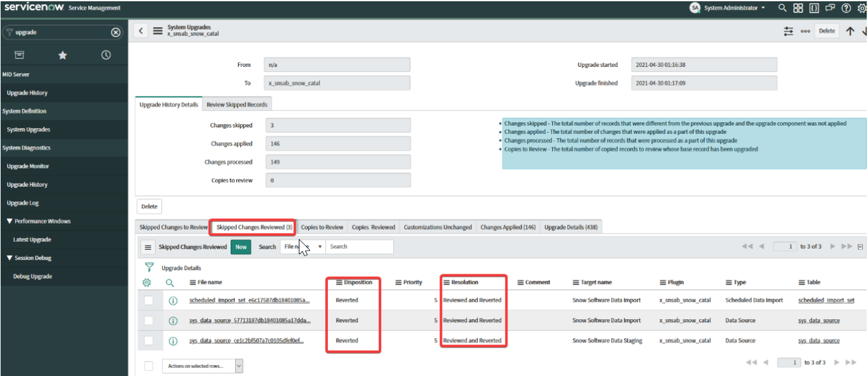
Task: Open personalize form sliders icon
Action: (789, 31)
